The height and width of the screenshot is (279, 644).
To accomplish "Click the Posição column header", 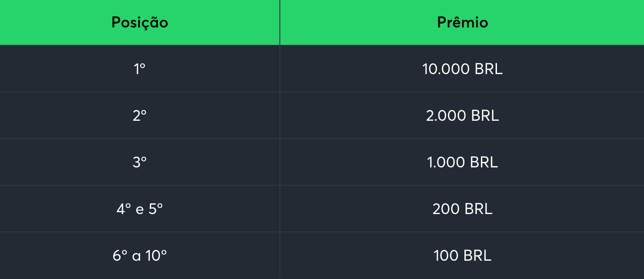I will (140, 22).
